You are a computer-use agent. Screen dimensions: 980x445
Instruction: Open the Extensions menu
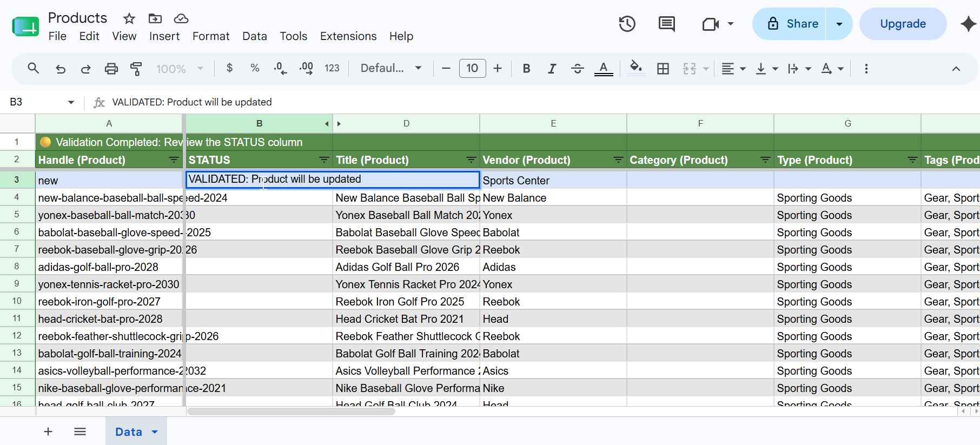[x=348, y=36]
